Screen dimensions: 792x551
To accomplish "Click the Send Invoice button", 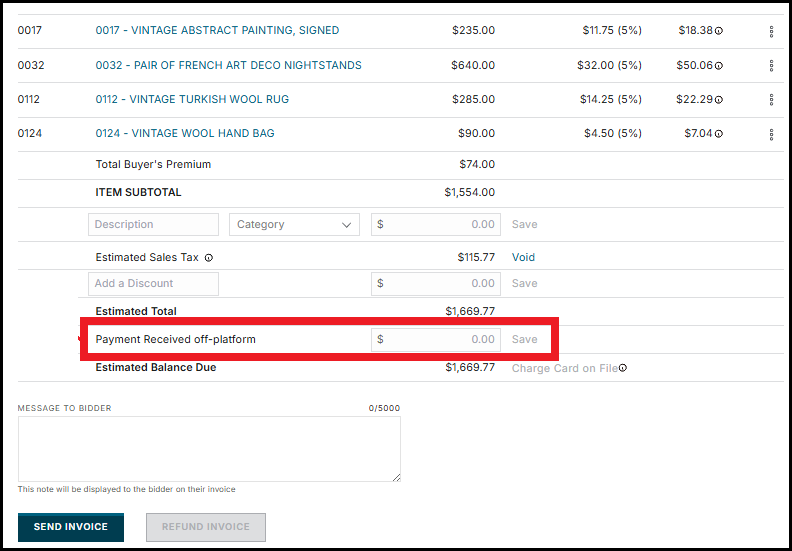I will 71,527.
